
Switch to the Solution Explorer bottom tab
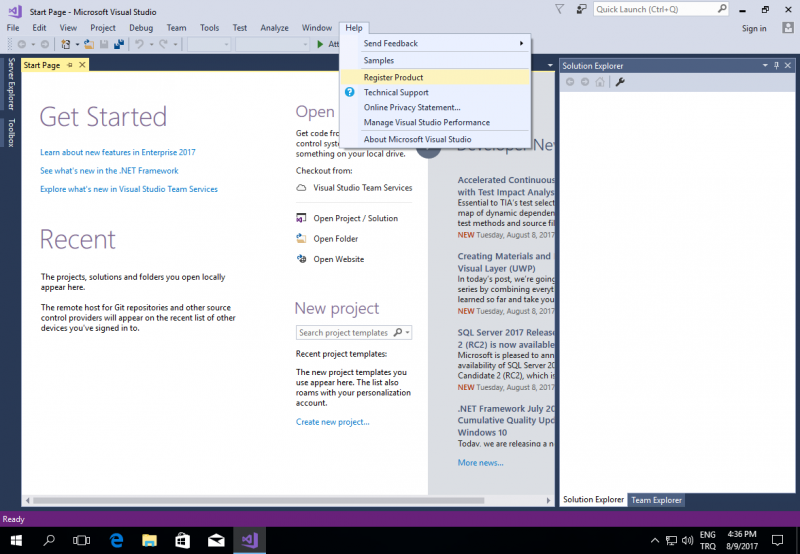pyautogui.click(x=593, y=499)
